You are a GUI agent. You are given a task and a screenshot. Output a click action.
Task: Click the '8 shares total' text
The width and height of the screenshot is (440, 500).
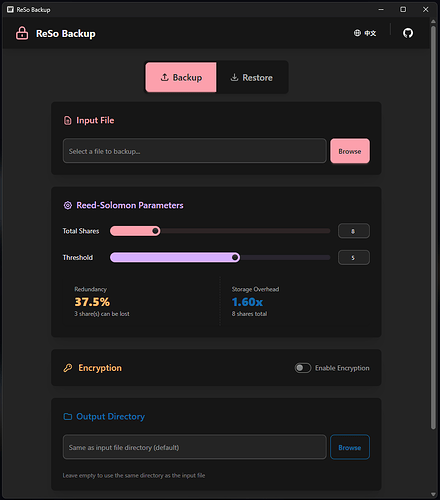pyautogui.click(x=249, y=314)
